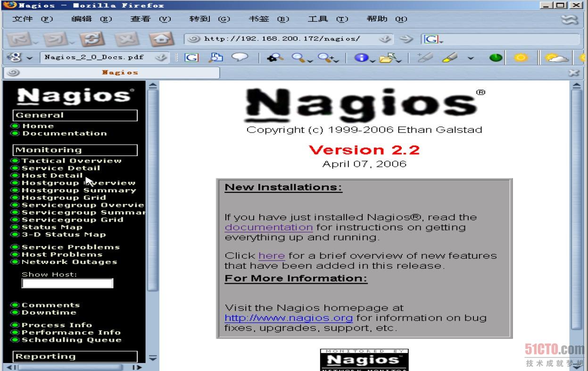The height and width of the screenshot is (371, 588).
Task: Open the 书签 (B) menu
Action: click(269, 19)
